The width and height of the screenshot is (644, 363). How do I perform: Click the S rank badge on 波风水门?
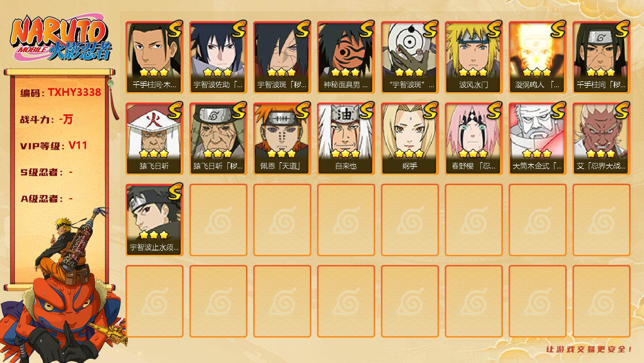tap(493, 29)
